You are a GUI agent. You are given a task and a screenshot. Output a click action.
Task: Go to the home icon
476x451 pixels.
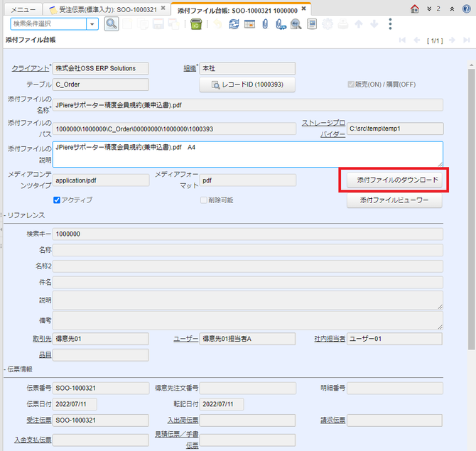point(414,9)
